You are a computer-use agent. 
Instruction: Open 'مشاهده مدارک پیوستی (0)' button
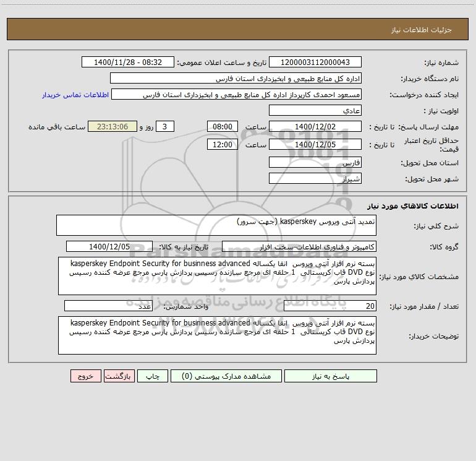226,376
